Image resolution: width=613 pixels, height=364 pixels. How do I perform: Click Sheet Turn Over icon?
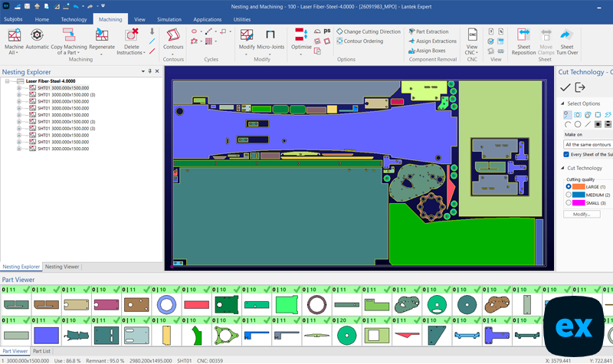(566, 34)
